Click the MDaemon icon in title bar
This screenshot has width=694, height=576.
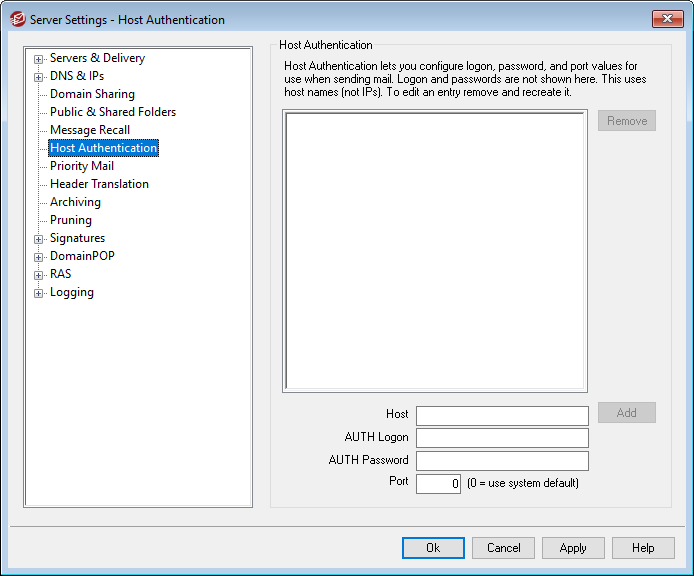[17, 19]
